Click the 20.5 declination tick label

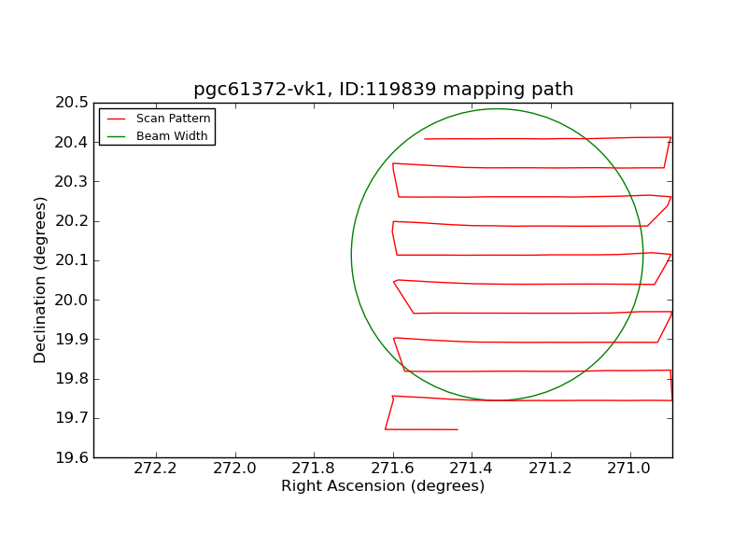72,103
